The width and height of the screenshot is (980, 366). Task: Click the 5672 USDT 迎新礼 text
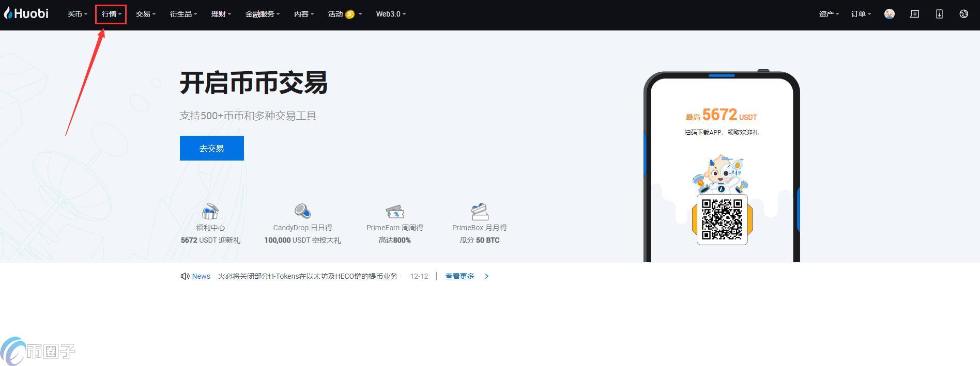pyautogui.click(x=210, y=240)
